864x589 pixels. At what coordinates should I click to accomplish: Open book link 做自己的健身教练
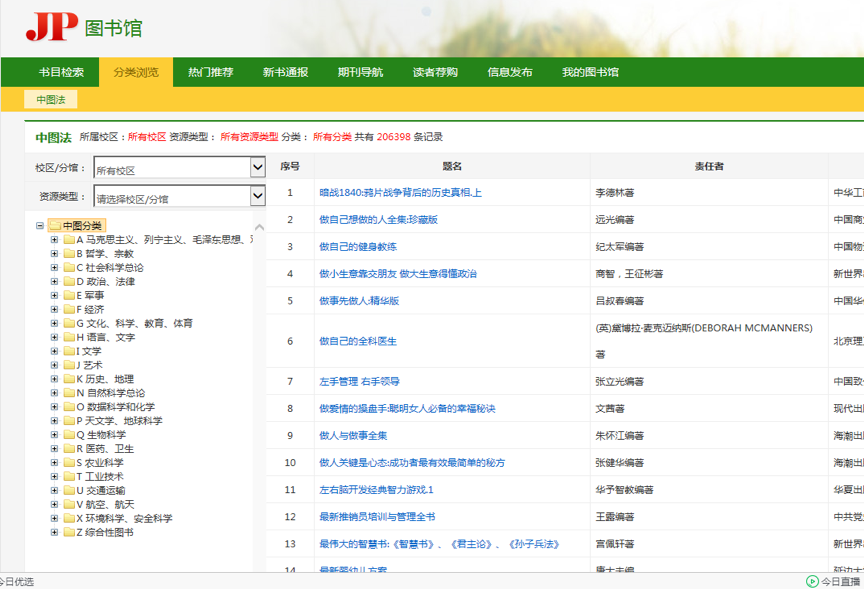(x=358, y=247)
